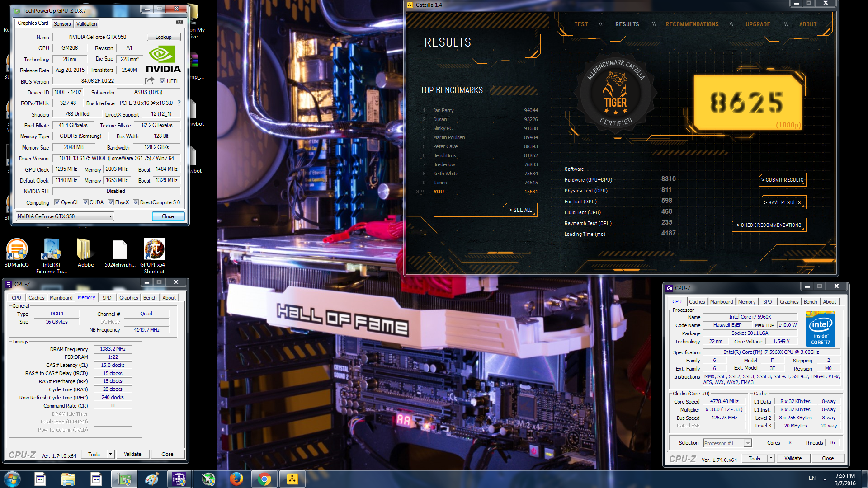Viewport: 868px width, 488px height.
Task: Select the 5024xhvn file on desktop
Action: tap(120, 253)
